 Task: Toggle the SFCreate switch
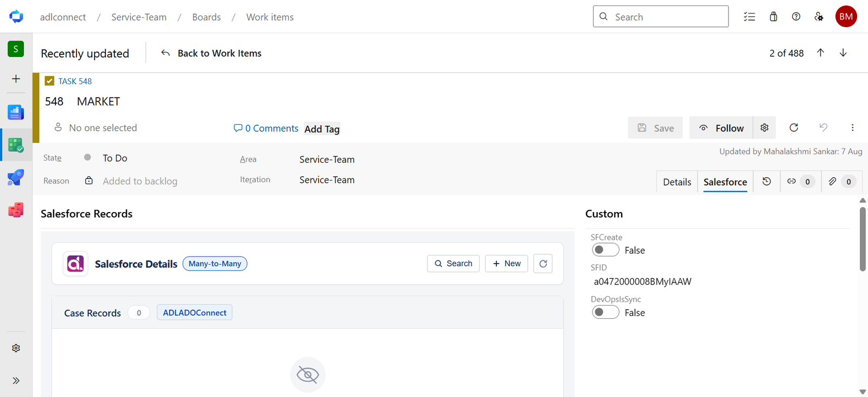[x=605, y=249]
